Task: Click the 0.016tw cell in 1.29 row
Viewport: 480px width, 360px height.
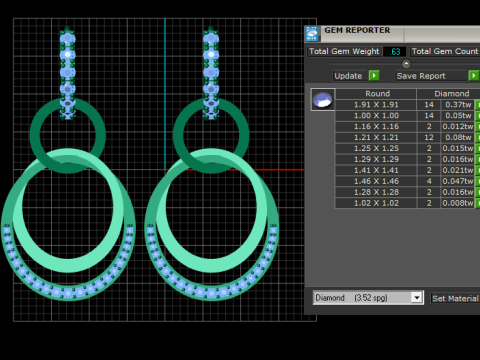Action: (458, 159)
